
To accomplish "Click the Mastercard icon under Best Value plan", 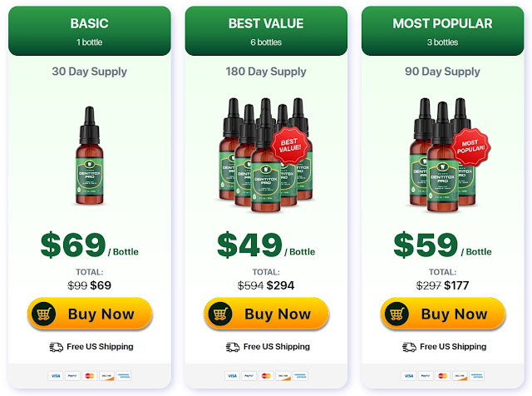I will (x=266, y=376).
